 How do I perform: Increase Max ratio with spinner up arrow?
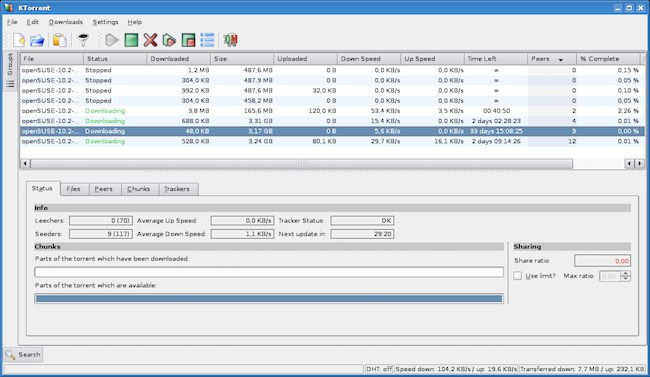[x=626, y=273]
